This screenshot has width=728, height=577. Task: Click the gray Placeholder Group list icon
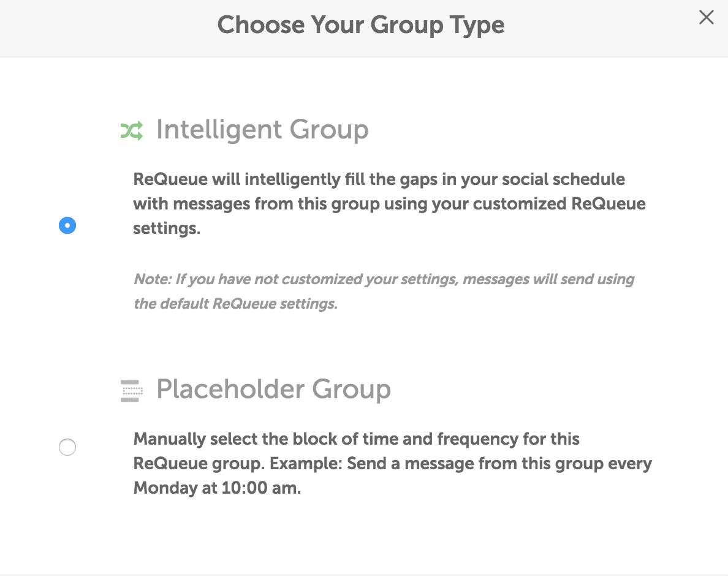pyautogui.click(x=132, y=391)
